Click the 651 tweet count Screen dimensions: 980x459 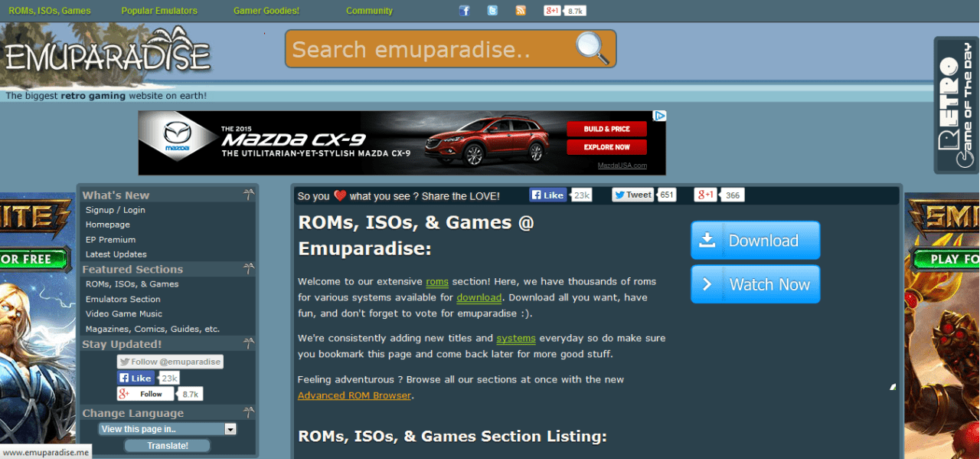point(667,195)
